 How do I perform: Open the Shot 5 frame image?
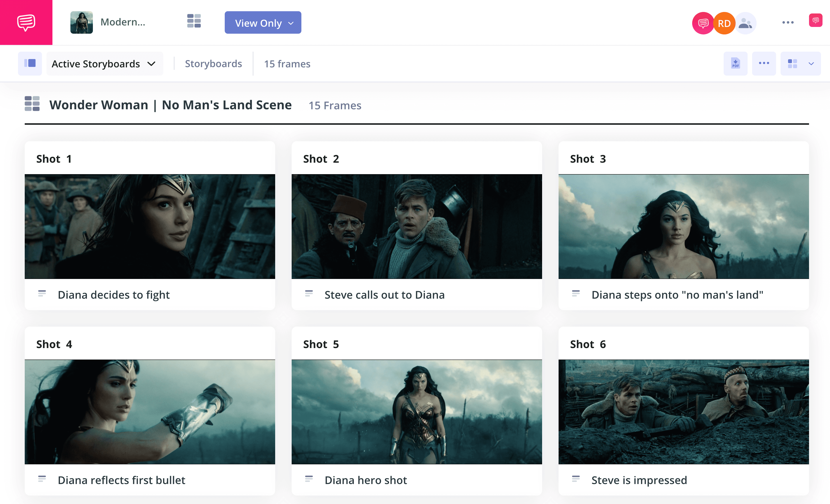417,412
